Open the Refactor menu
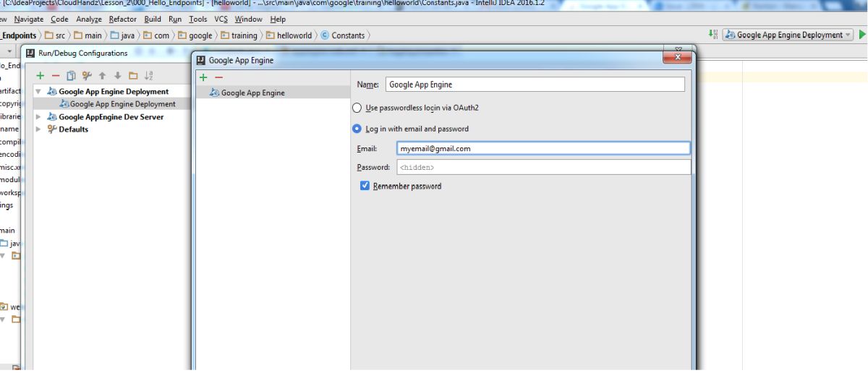This screenshot has width=868, height=373. pos(123,20)
